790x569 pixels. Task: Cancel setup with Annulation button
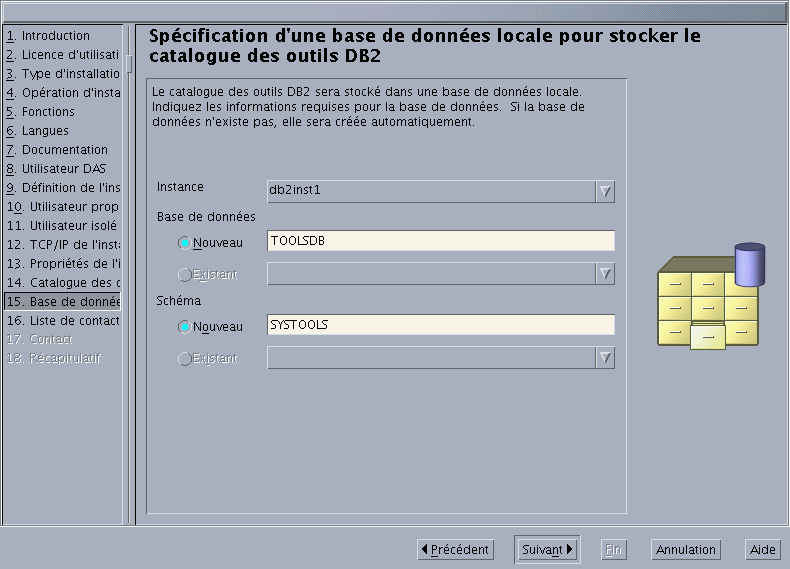coord(686,549)
